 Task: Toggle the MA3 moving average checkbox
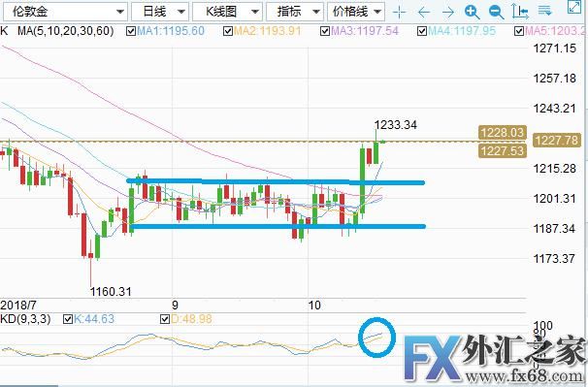click(x=325, y=31)
